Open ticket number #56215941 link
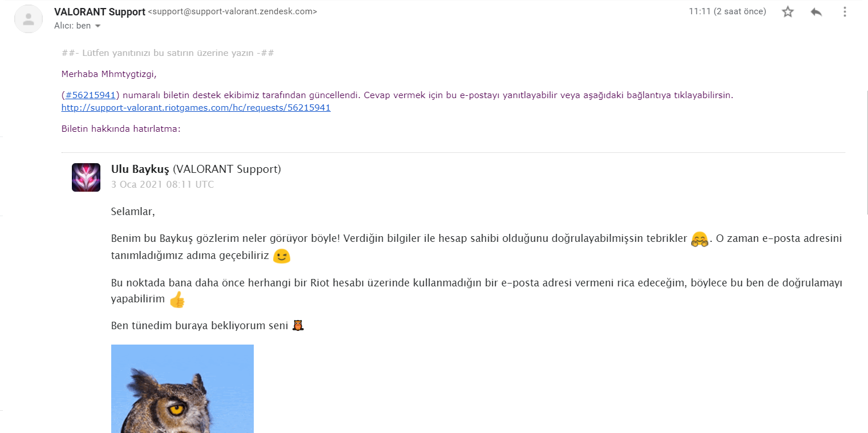868x433 pixels. coord(91,95)
